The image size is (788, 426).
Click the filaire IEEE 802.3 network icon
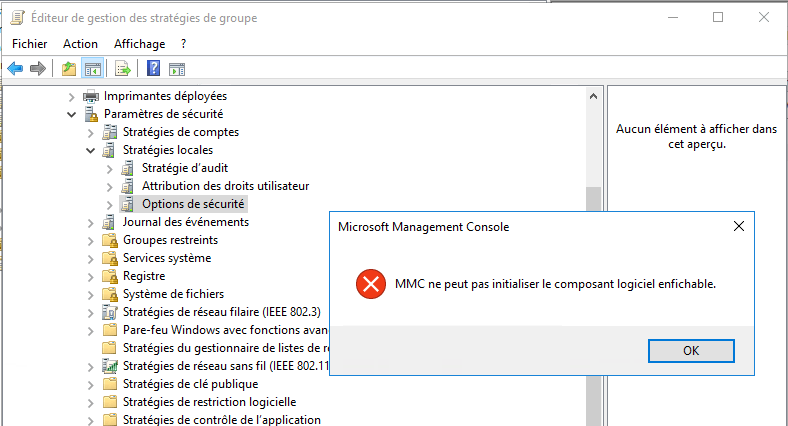pos(110,312)
